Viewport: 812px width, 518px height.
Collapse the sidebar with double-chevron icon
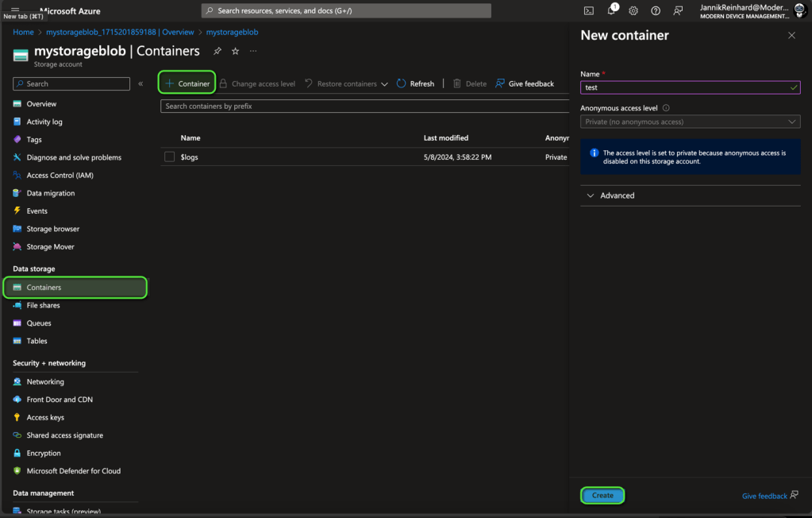click(140, 83)
